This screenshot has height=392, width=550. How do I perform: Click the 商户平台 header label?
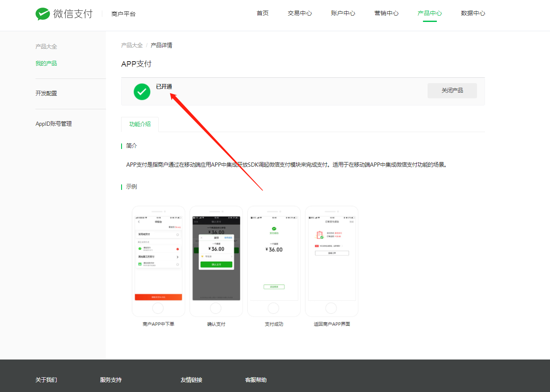123,14
